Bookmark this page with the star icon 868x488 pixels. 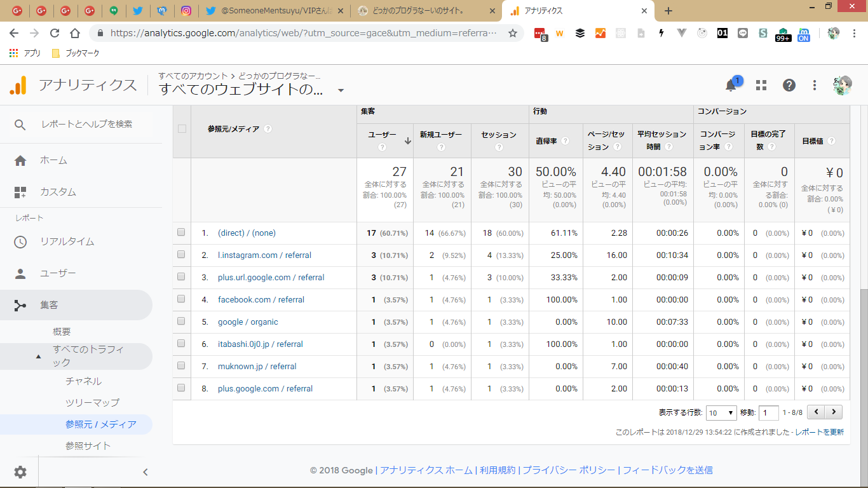coord(513,33)
